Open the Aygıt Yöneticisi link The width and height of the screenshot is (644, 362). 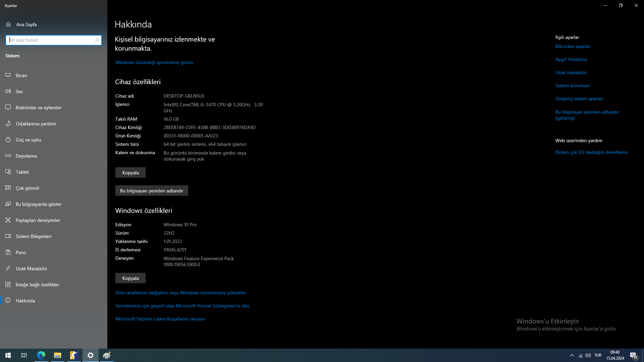(571, 60)
